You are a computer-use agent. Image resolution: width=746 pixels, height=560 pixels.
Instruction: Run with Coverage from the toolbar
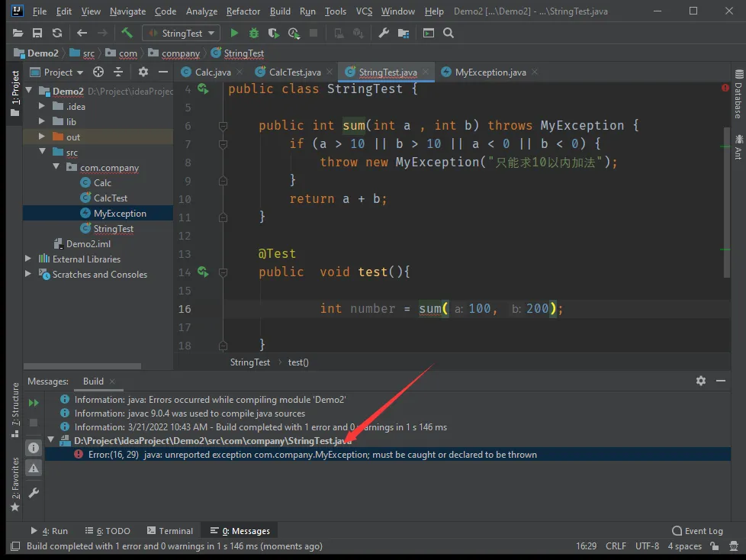click(x=274, y=33)
